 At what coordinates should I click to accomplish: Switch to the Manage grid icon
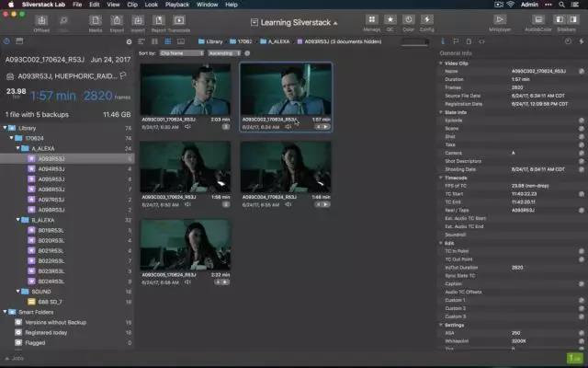[371, 19]
